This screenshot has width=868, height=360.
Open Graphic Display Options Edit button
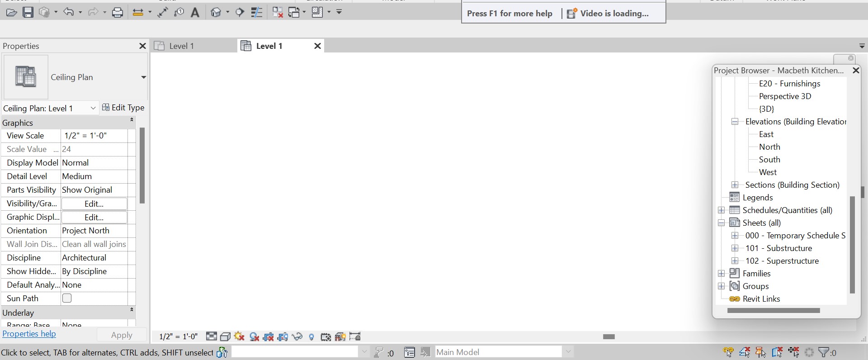tap(94, 217)
